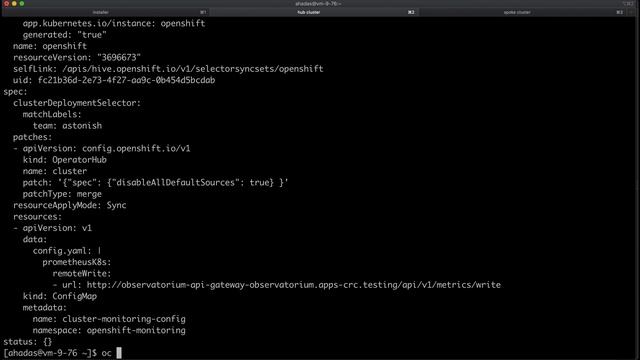Click the command prompt input cursor after oc
The width and height of the screenshot is (640, 360).
click(x=119, y=353)
